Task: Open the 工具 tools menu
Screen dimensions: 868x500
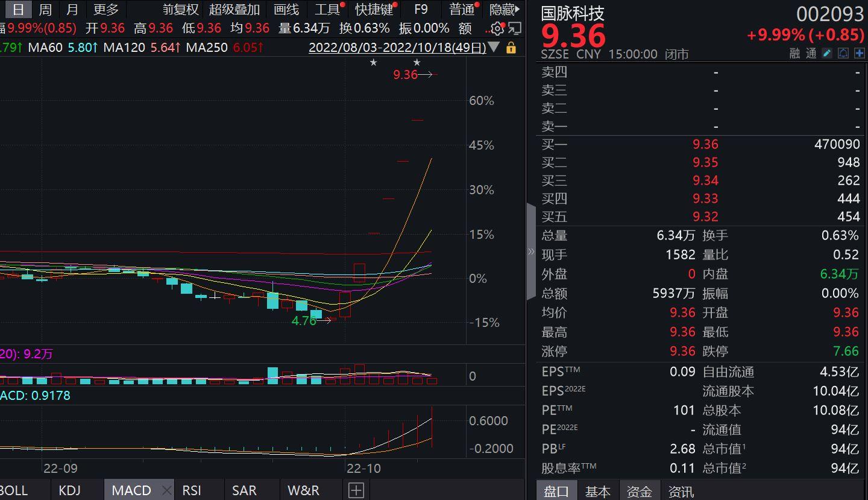Action: 327,10
